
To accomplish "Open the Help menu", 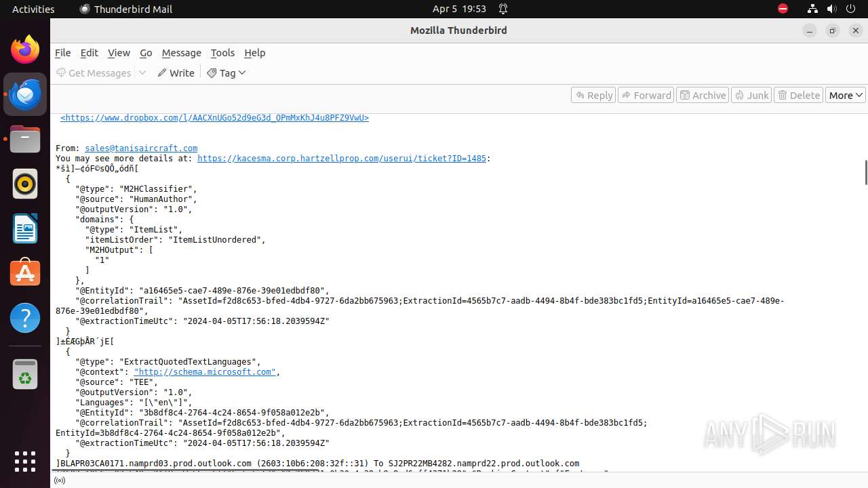I will point(254,53).
